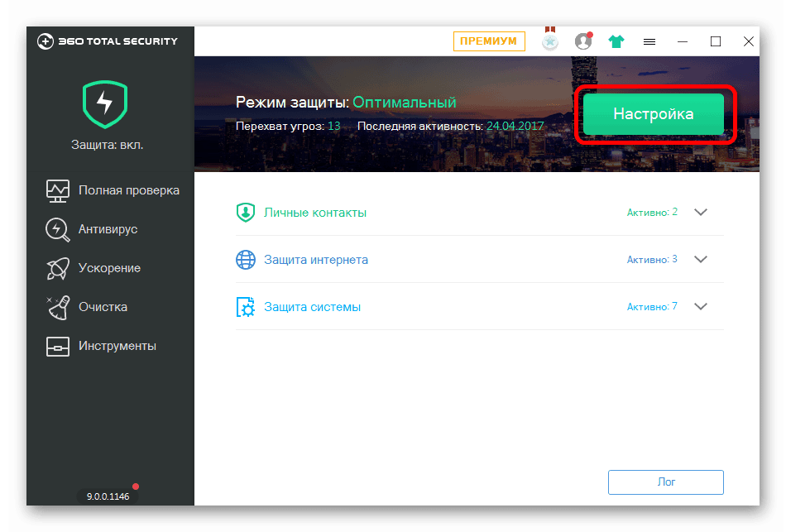Image resolution: width=786 pixels, height=532 pixels.
Task: Click the threats intercepted count 13
Action: (334, 126)
